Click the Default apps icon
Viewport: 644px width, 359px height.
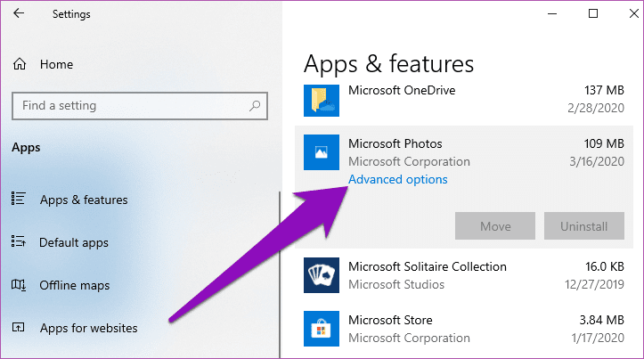click(x=19, y=241)
